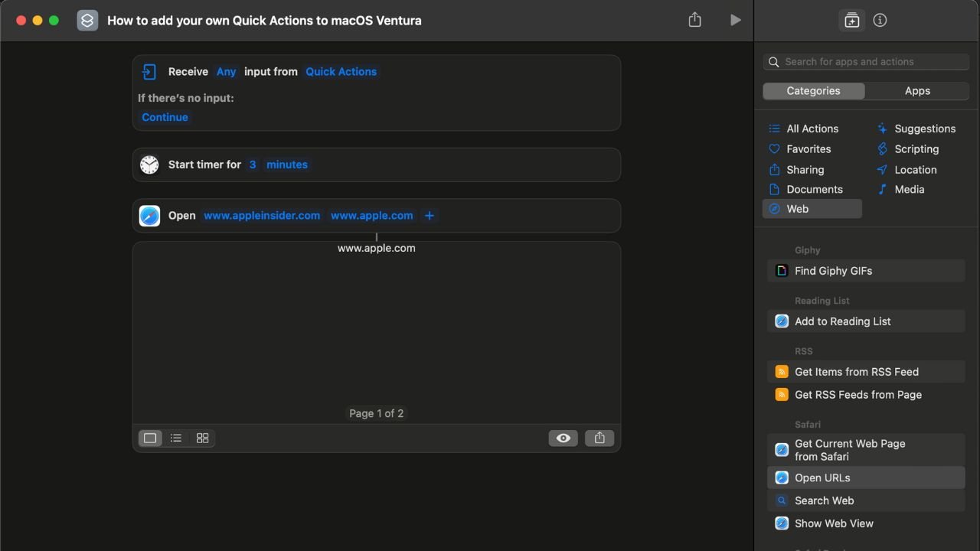This screenshot has width=980, height=551.
Task: Click the shortcut icon beside the title
Action: coord(87,21)
